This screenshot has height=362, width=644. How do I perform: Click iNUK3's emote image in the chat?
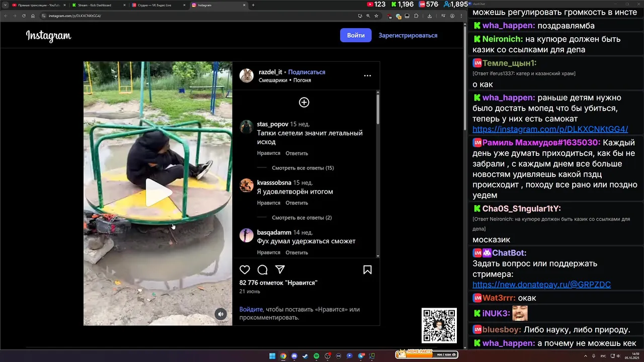[520, 313]
